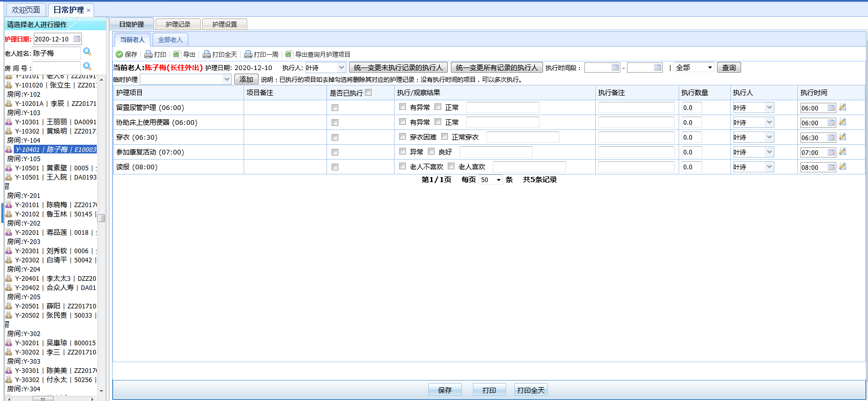Expand the temporary care (临时护理) dropdown
Viewport: 868px width, 401px height.
(227, 79)
